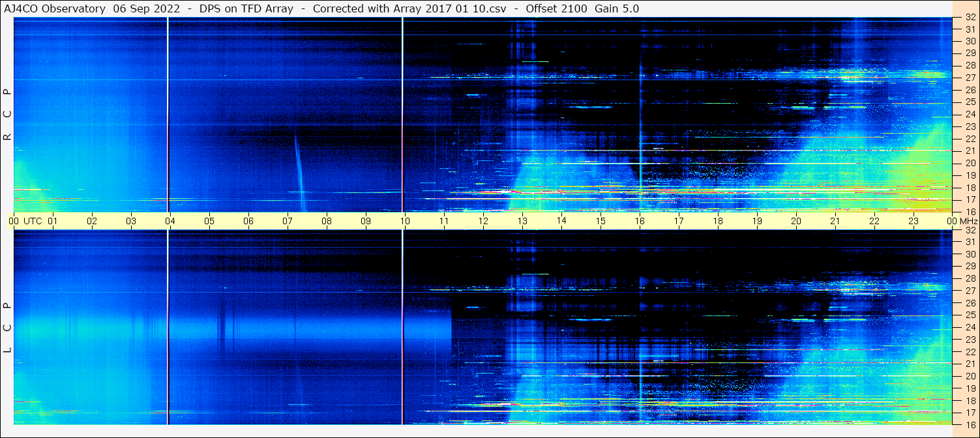Click the AJ4CO Observatory title text

click(55, 8)
